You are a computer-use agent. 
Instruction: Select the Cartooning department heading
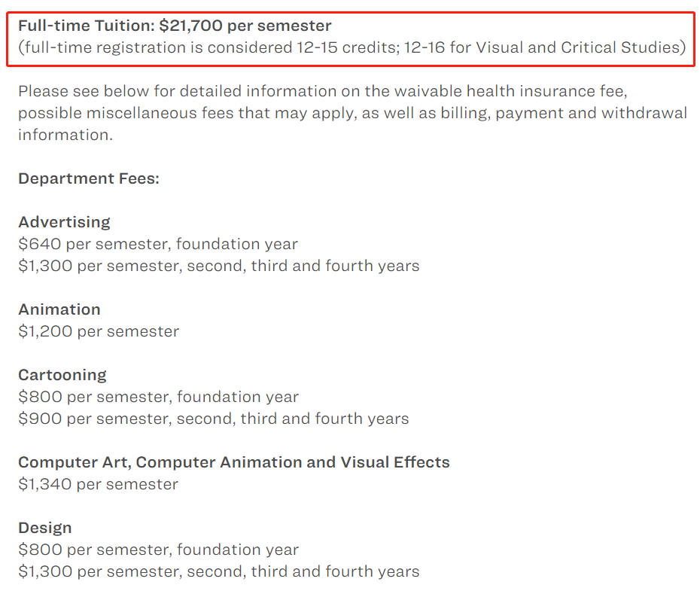click(x=62, y=375)
